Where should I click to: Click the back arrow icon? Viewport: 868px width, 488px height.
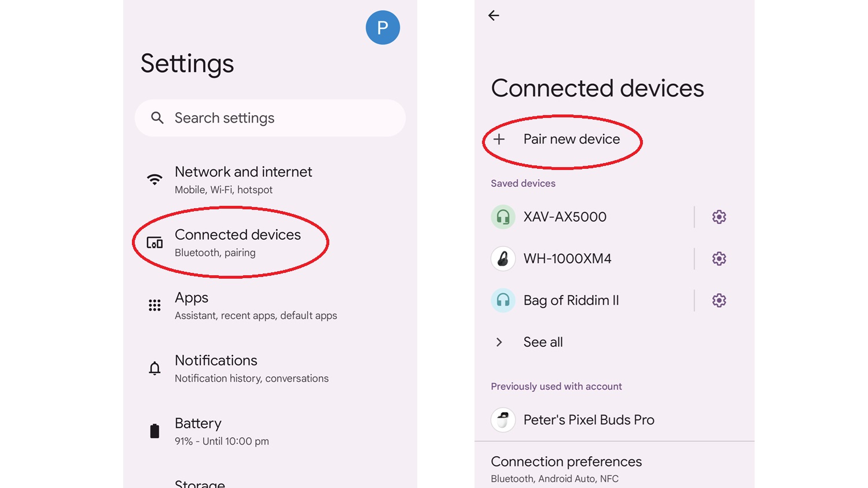(494, 16)
